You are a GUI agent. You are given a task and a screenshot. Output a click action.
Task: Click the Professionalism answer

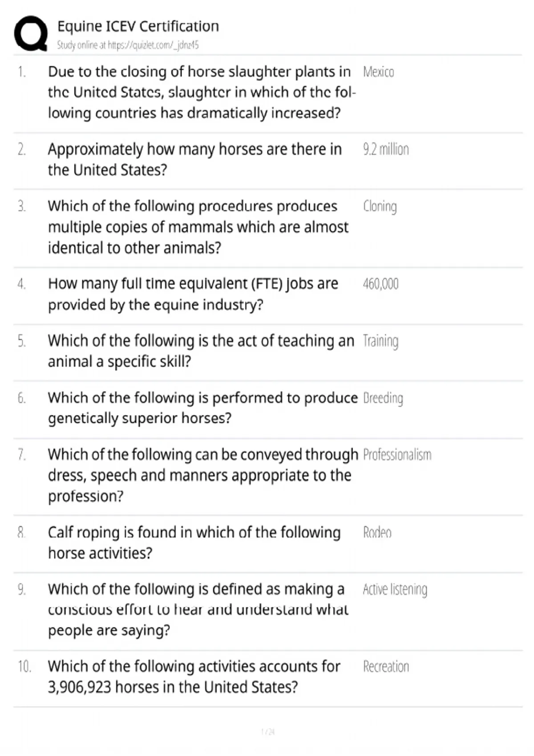[x=397, y=455]
